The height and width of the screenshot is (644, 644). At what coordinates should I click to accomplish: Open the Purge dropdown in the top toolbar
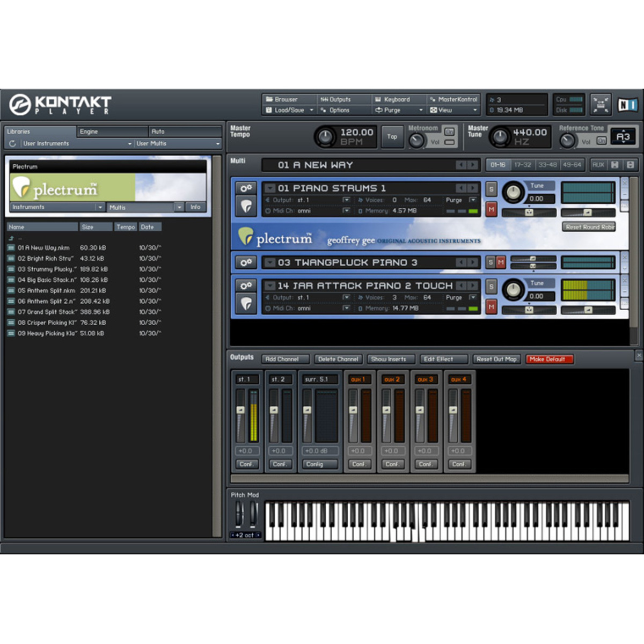tap(399, 110)
